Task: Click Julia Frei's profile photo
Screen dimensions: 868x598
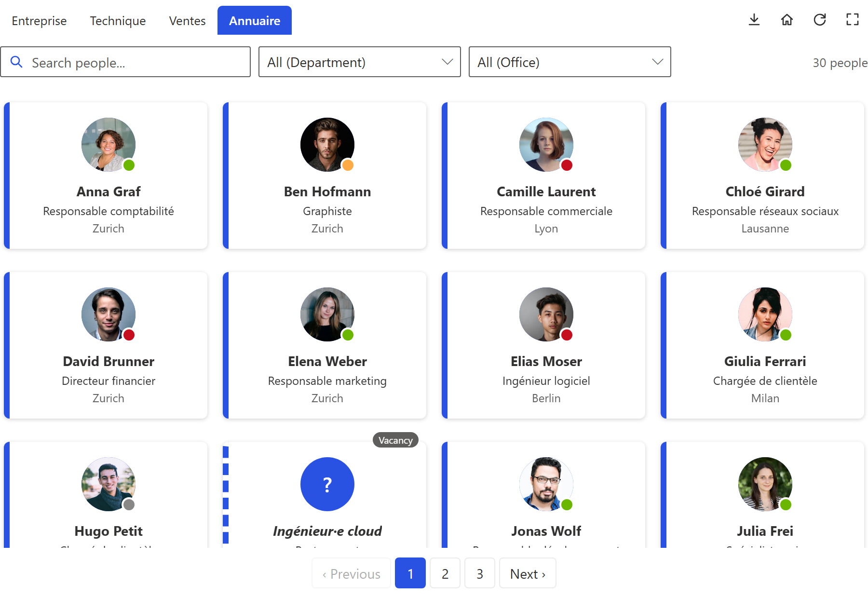Action: (x=765, y=484)
